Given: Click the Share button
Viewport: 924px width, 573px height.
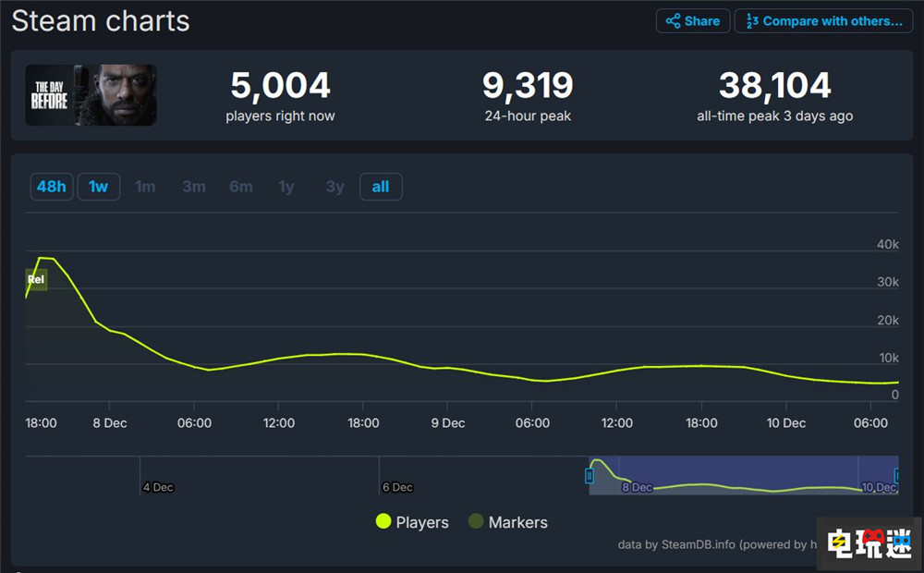Looking at the screenshot, I should pos(693,21).
